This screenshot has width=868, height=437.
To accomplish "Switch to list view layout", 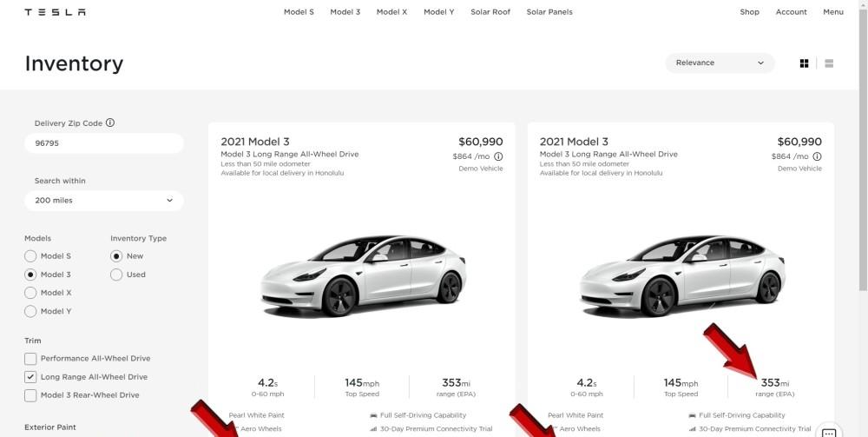I will [x=829, y=63].
